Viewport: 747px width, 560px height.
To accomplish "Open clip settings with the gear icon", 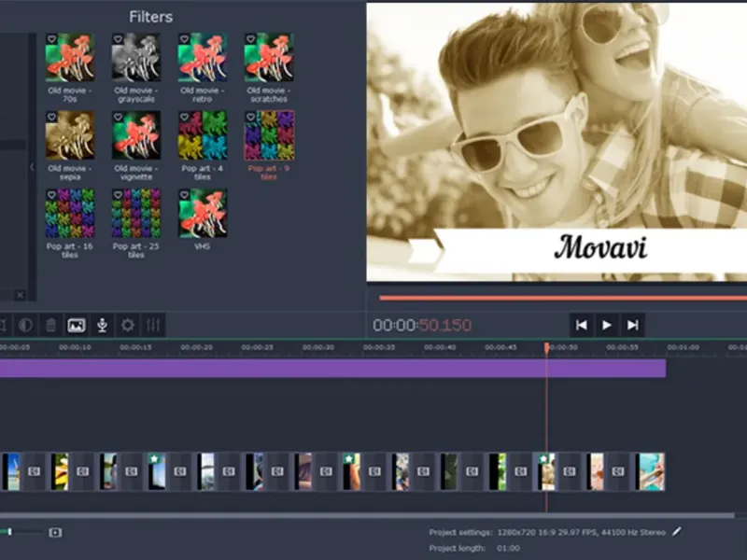I will pyautogui.click(x=128, y=325).
